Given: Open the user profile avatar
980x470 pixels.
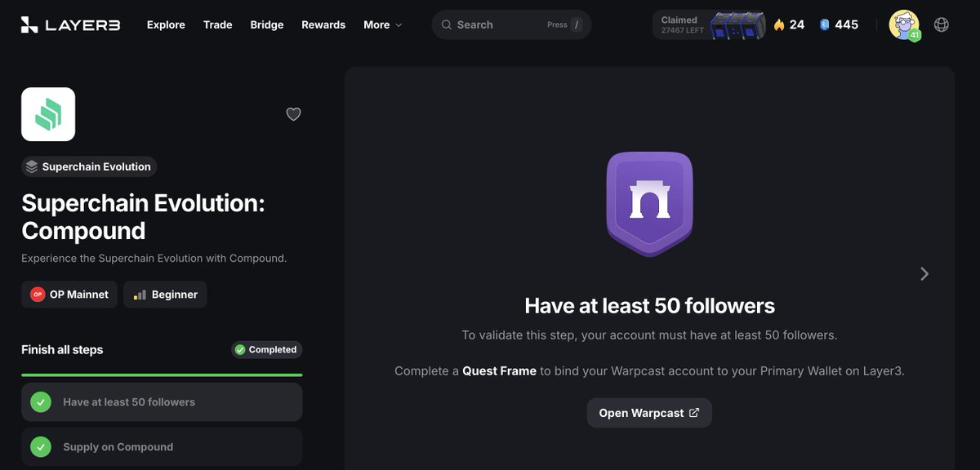Looking at the screenshot, I should pyautogui.click(x=904, y=24).
